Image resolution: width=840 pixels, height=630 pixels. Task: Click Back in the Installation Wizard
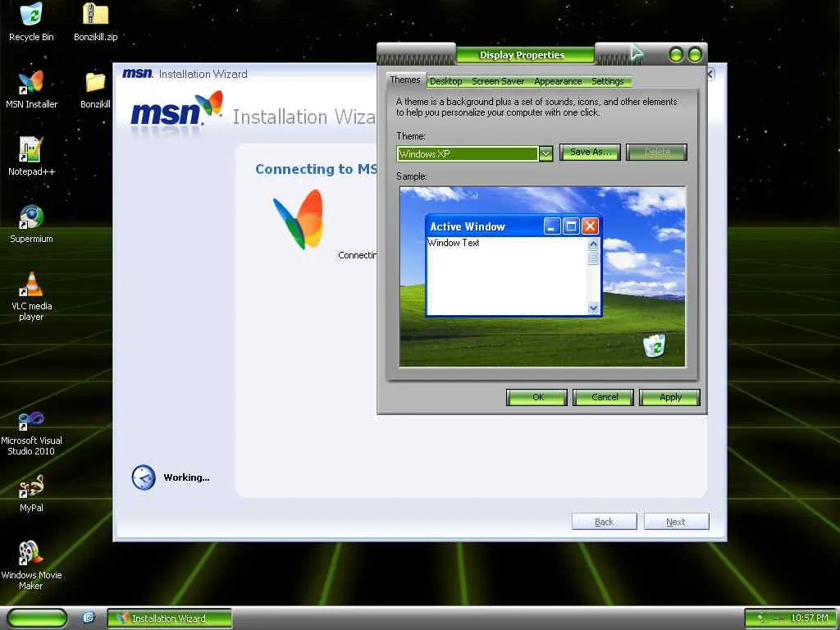(x=605, y=522)
